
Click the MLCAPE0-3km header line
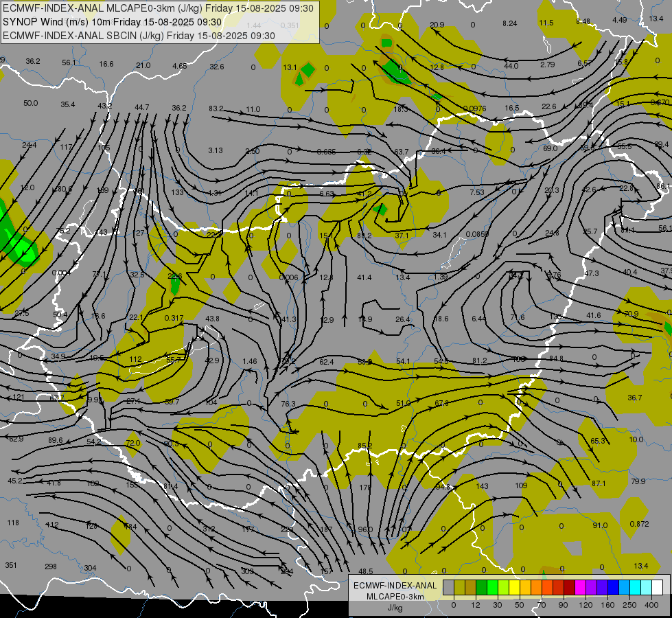click(158, 8)
